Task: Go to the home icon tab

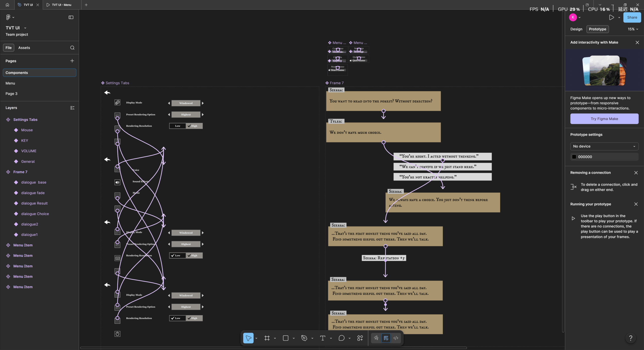Action: 7,5
